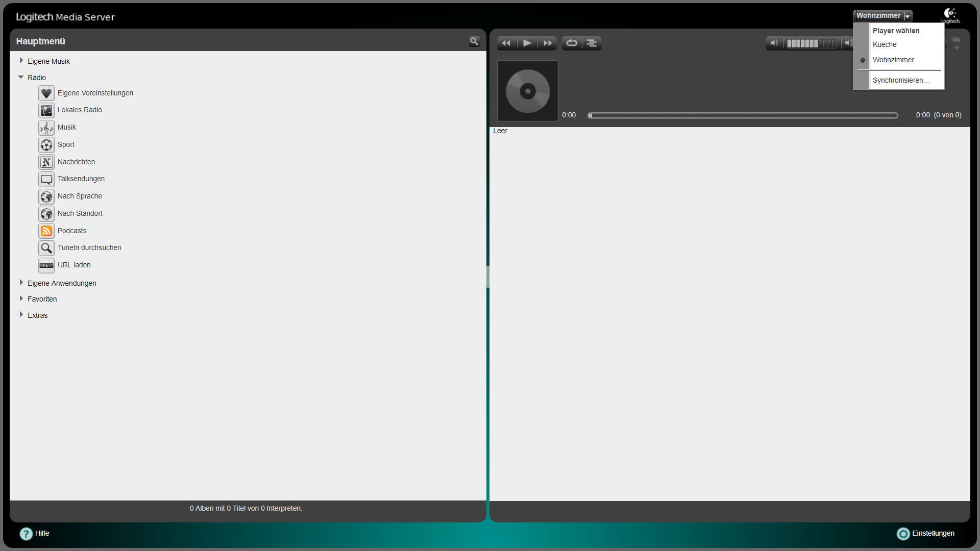980x551 pixels.
Task: Open the Sport radio category link
Action: pyautogui.click(x=66, y=144)
